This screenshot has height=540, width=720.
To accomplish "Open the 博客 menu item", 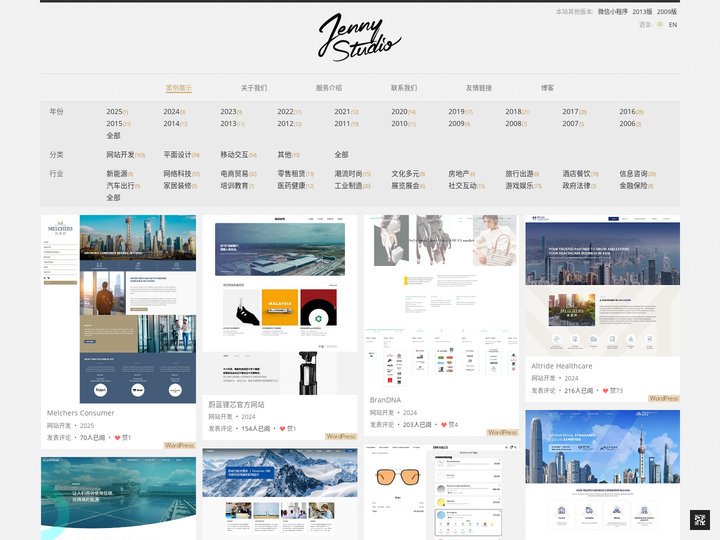I will coord(547,88).
